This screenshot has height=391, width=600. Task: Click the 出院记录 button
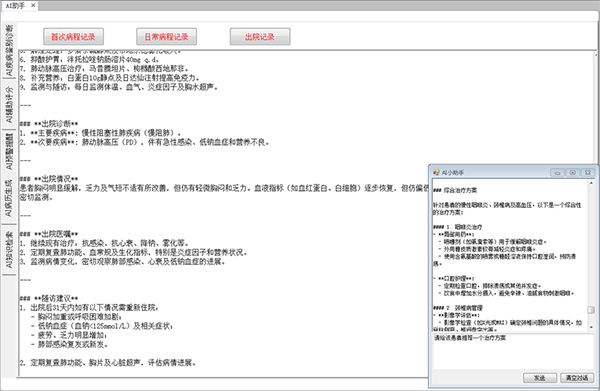(260, 37)
